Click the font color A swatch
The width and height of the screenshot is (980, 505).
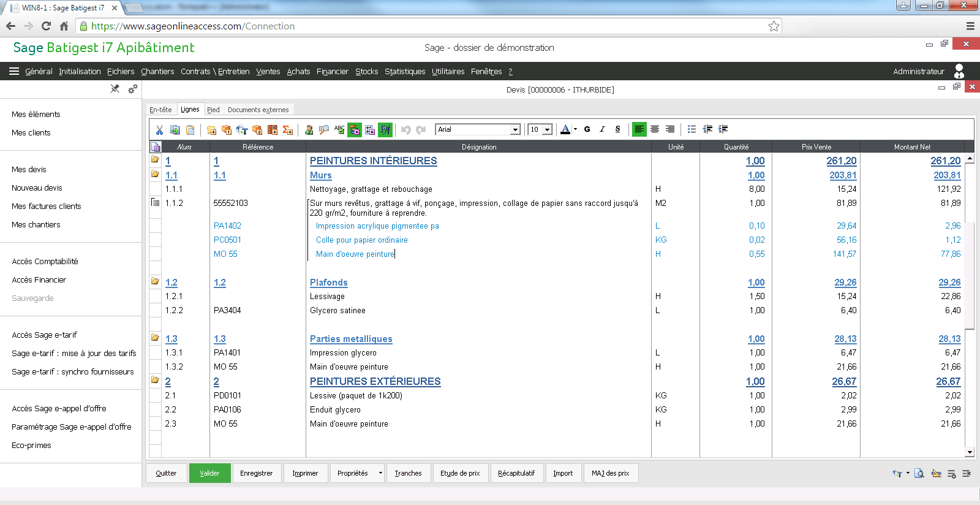point(565,129)
